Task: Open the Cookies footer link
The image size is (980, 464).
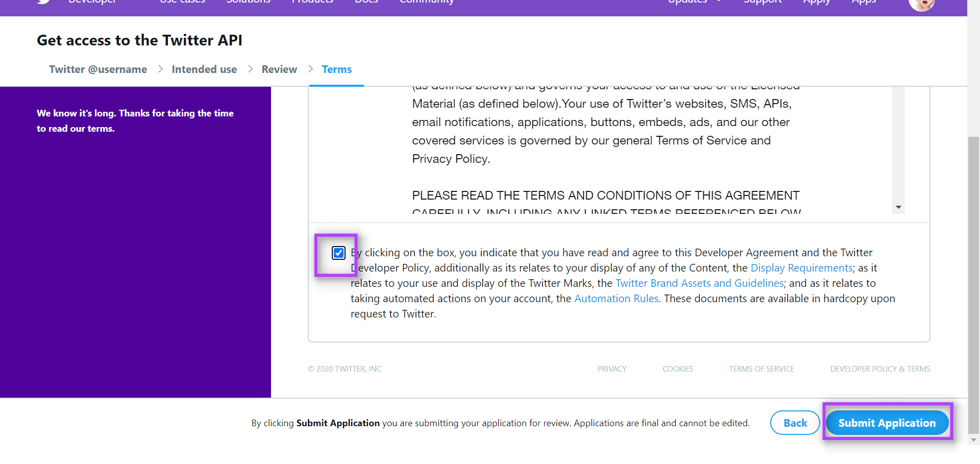Action: [x=678, y=369]
